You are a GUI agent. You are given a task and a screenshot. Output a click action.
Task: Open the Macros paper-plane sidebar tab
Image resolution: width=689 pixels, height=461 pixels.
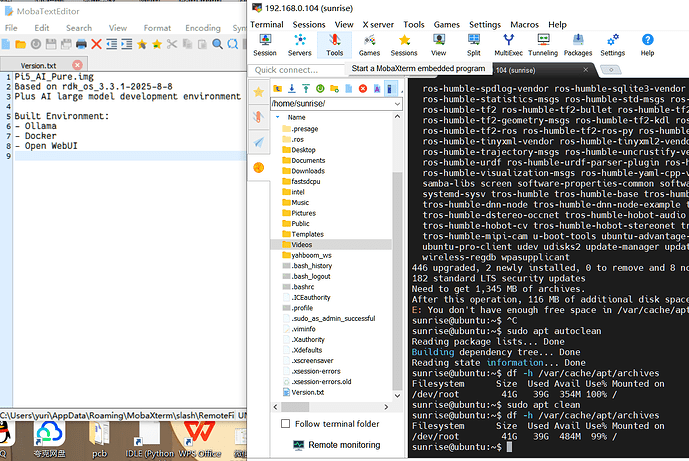[x=258, y=142]
